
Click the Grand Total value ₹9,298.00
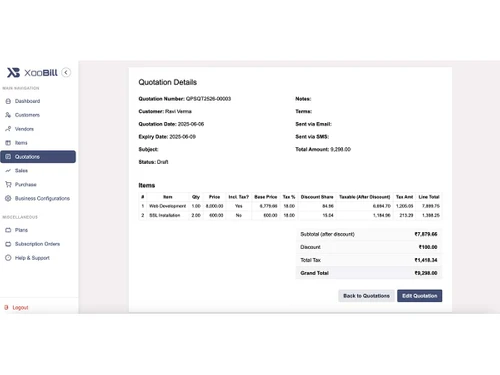426,273
